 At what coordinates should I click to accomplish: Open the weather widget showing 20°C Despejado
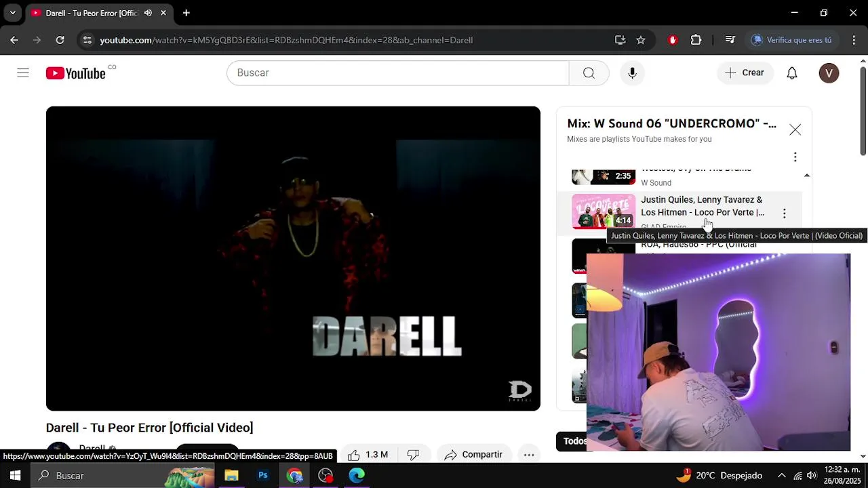click(719, 476)
